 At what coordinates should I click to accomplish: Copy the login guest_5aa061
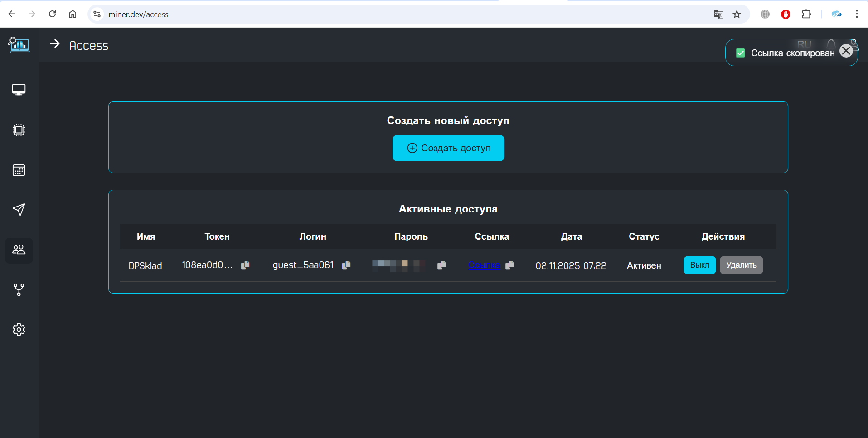point(346,265)
